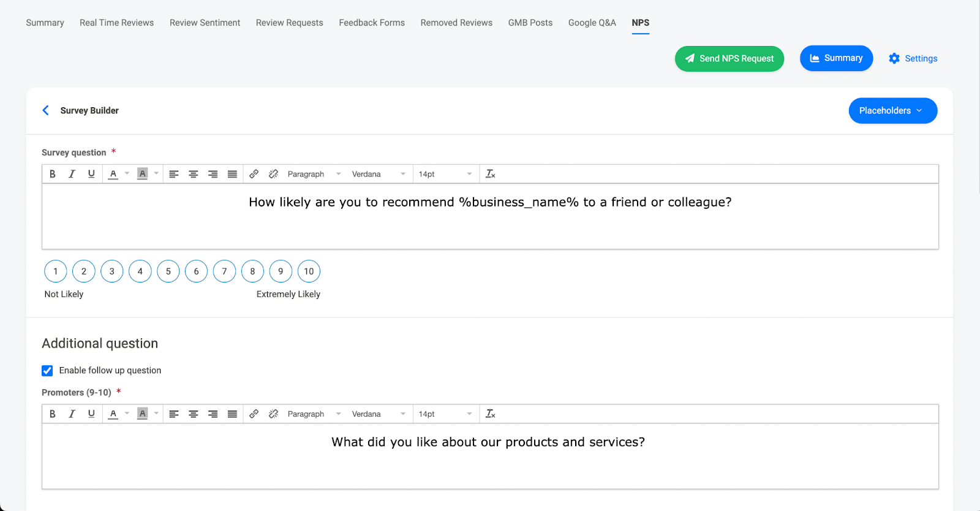Screen dimensions: 980x511
Task: Insert link in Promoters editor toolbar
Action: click(x=254, y=414)
